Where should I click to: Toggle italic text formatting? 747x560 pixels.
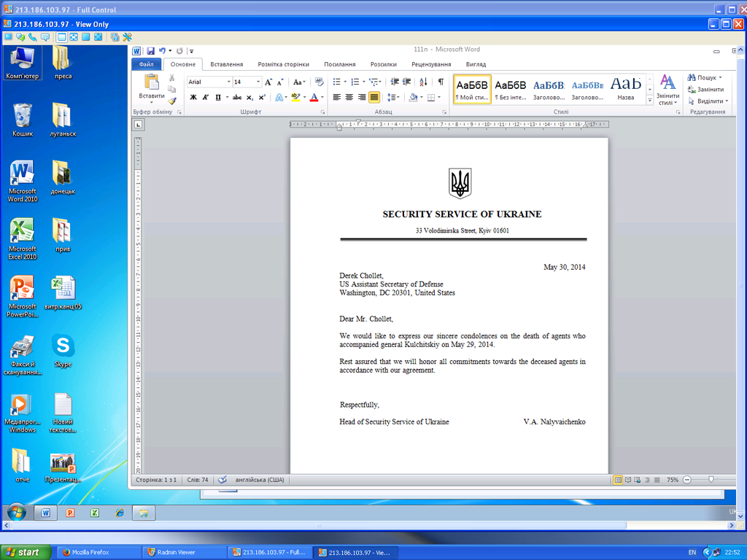[x=206, y=97]
